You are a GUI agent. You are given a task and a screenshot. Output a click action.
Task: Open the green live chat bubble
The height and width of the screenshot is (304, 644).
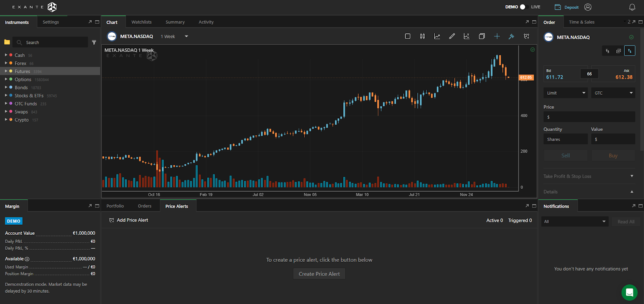point(630,293)
